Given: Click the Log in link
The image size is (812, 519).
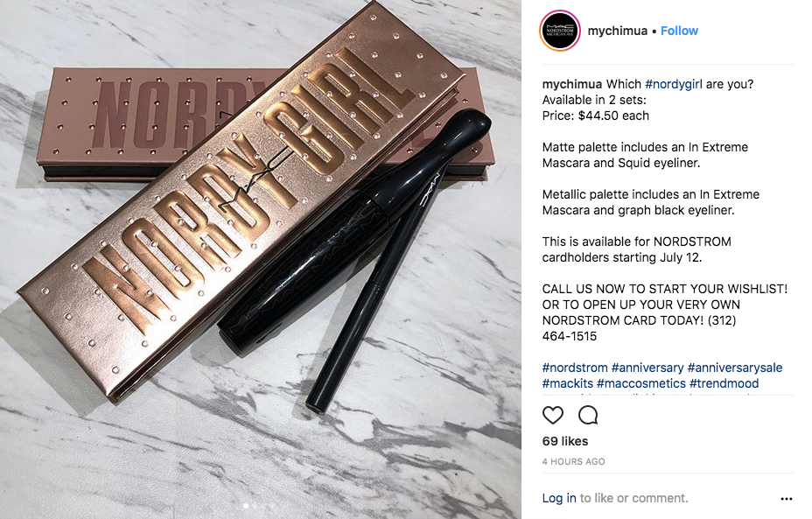Looking at the screenshot, I should click(x=559, y=498).
